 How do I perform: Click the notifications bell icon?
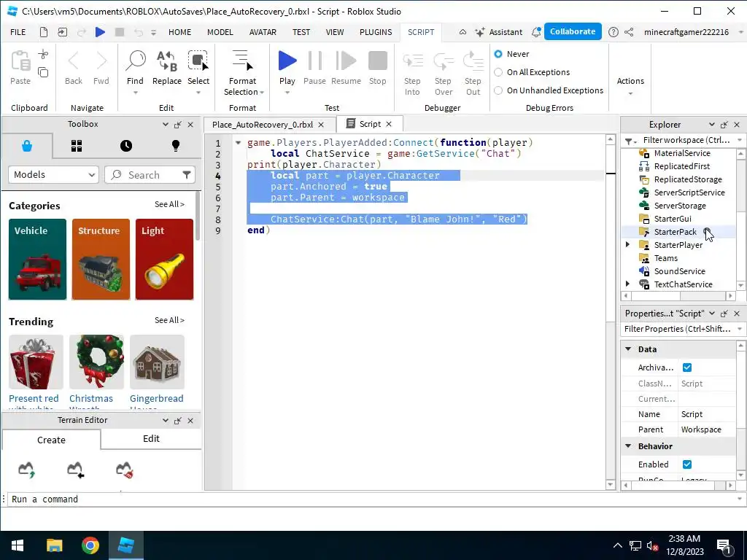536,32
